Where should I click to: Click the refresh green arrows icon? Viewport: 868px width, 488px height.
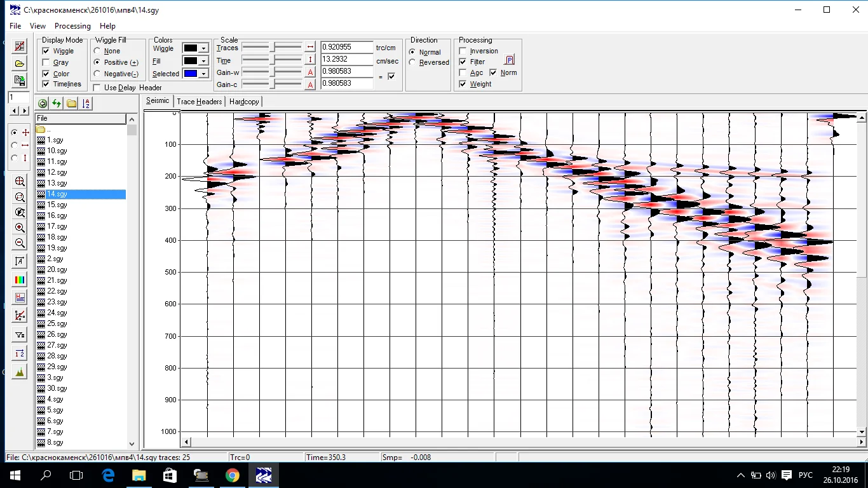(x=57, y=104)
